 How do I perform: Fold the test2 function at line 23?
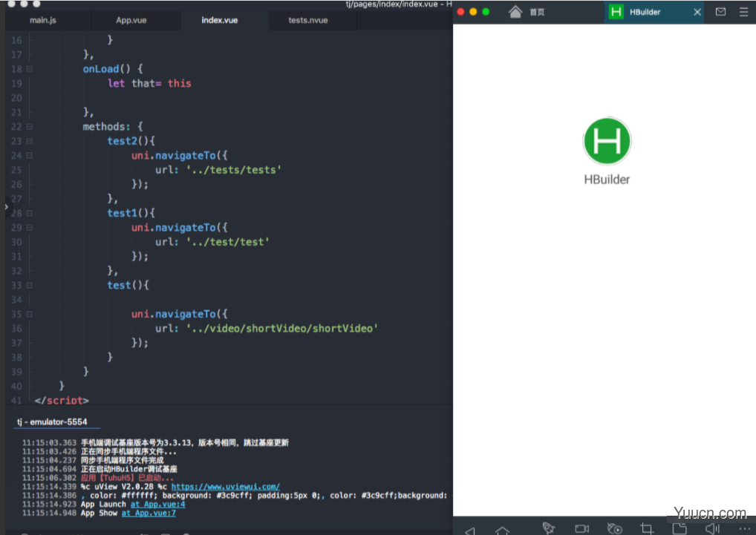30,141
